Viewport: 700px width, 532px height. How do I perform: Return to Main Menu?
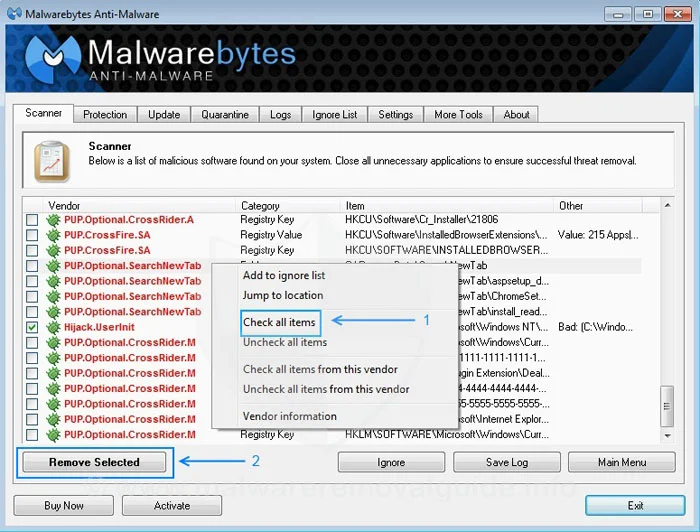pyautogui.click(x=622, y=462)
